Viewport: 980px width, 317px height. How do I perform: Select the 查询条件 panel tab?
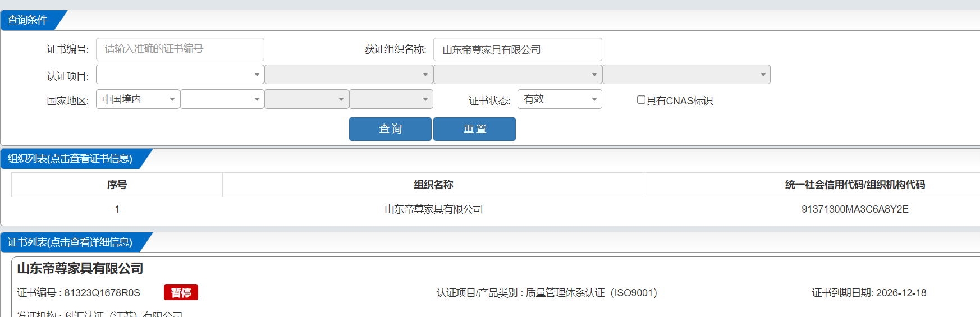(x=28, y=20)
